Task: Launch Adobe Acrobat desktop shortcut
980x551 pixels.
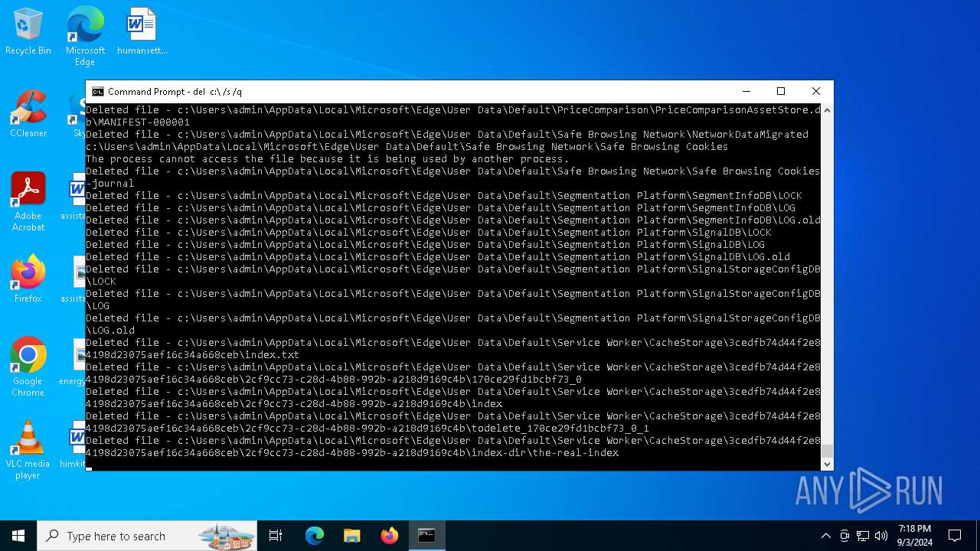Action: click(28, 202)
